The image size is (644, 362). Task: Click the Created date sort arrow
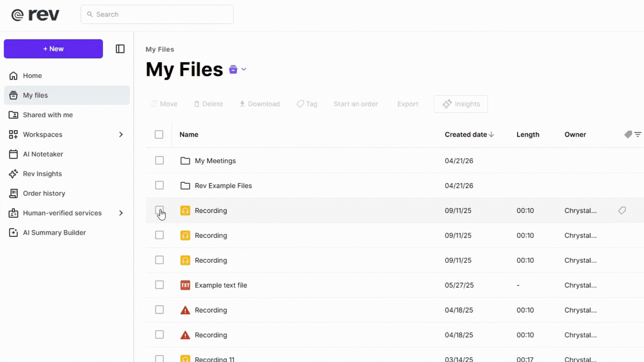pos(491,134)
